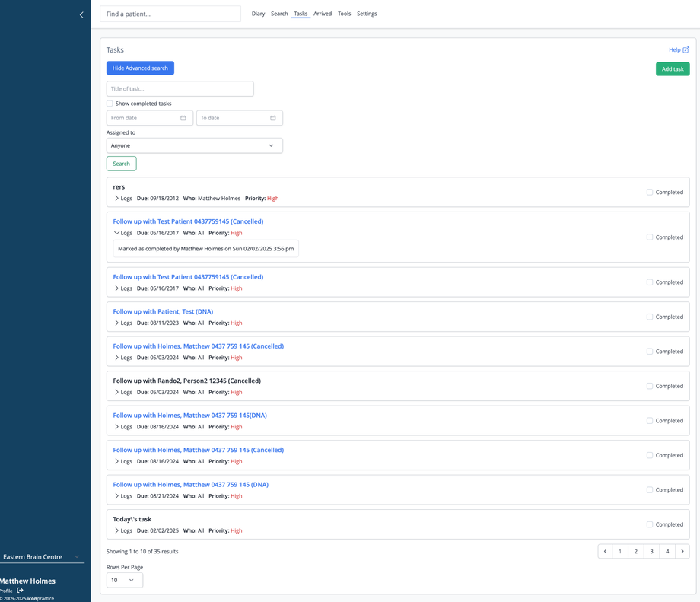Viewport: 700px width, 602px height.
Task: Select the Tasks tab in top nav
Action: (x=301, y=14)
